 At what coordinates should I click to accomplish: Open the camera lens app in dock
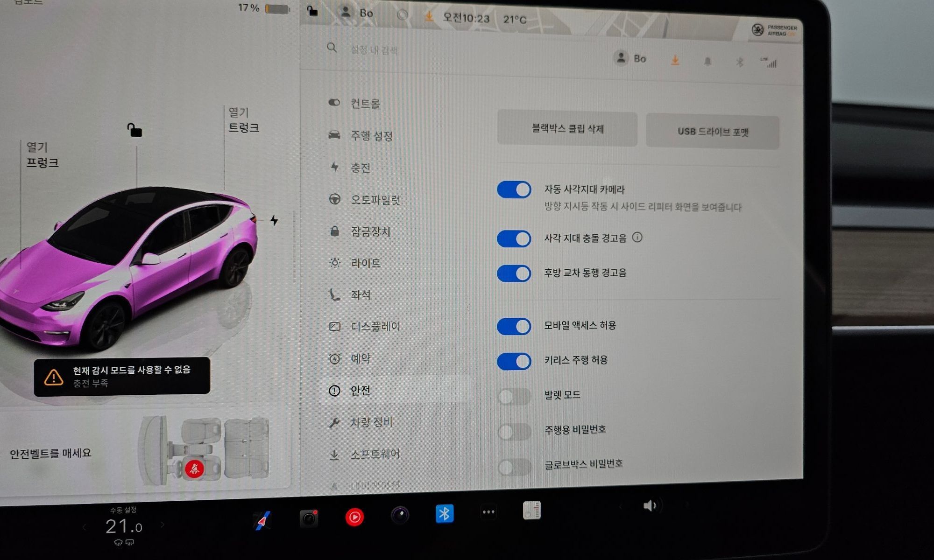[x=400, y=515]
